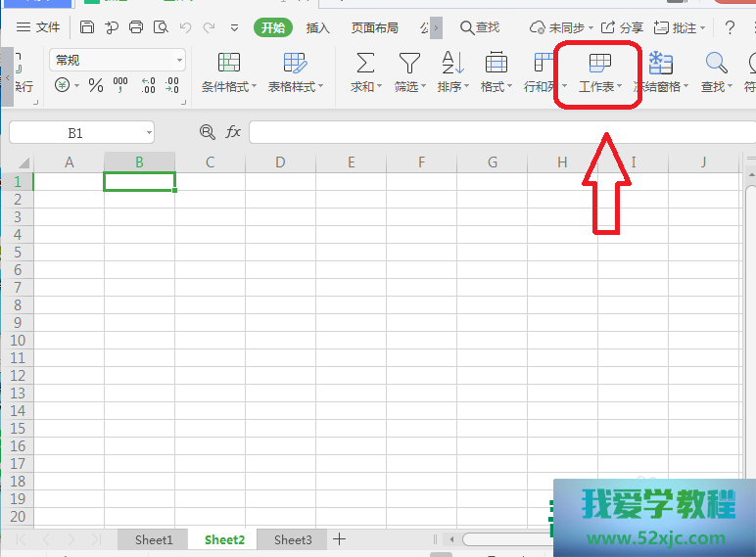This screenshot has width=756, height=557.
Task: Open the Name Box dropdown arrow
Action: point(148,132)
